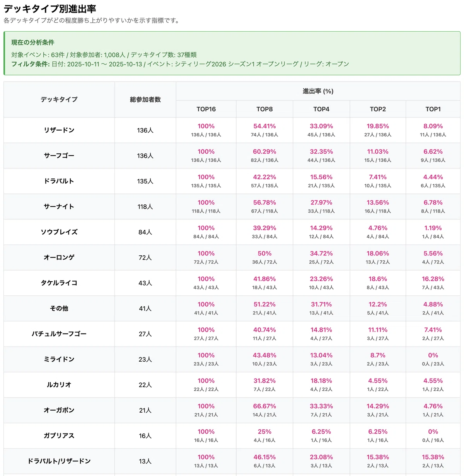Click タケルライコ TOP1 16.28% cell
The width and height of the screenshot is (464, 476).
click(433, 283)
